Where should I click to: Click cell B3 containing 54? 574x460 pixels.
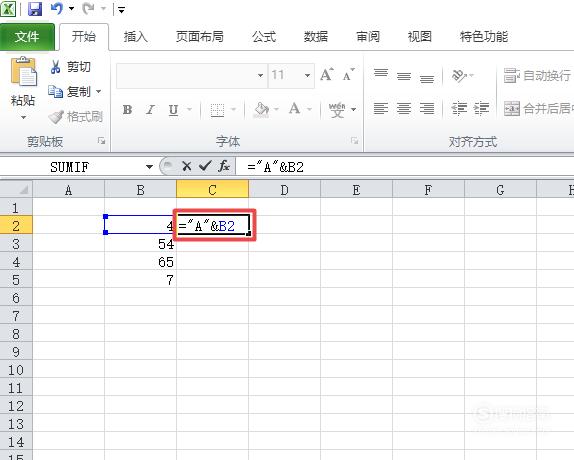coord(141,244)
